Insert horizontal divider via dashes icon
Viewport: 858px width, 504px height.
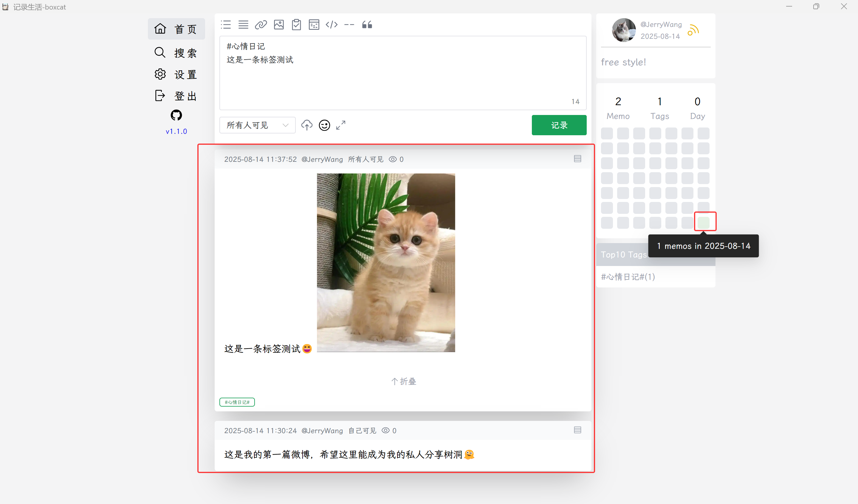349,25
